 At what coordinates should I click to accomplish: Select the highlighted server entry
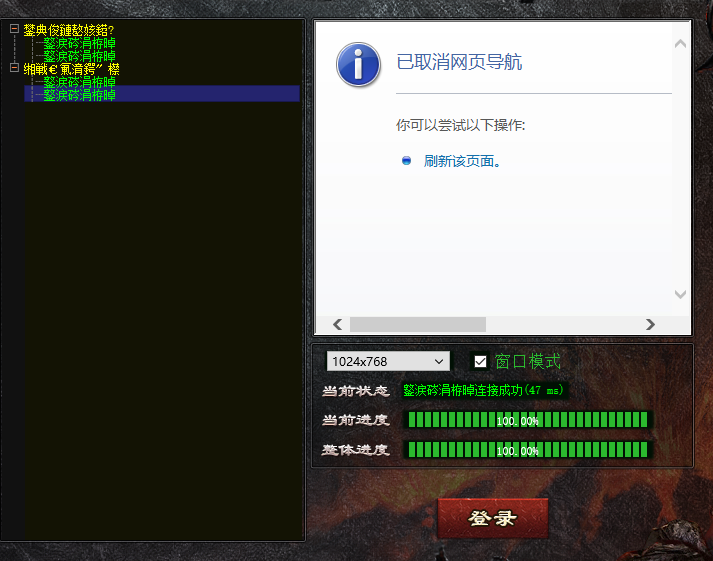tap(162, 95)
